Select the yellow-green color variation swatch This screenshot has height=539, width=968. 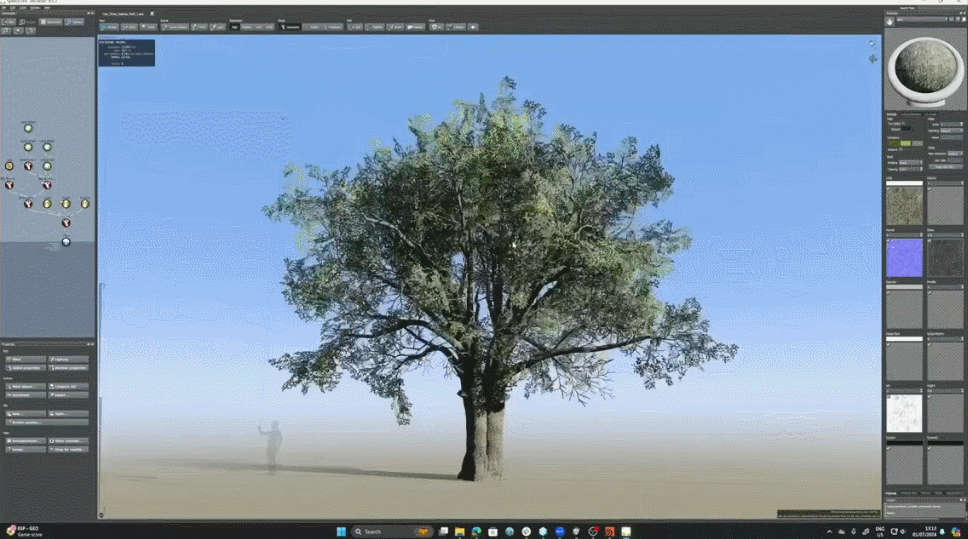click(x=906, y=143)
